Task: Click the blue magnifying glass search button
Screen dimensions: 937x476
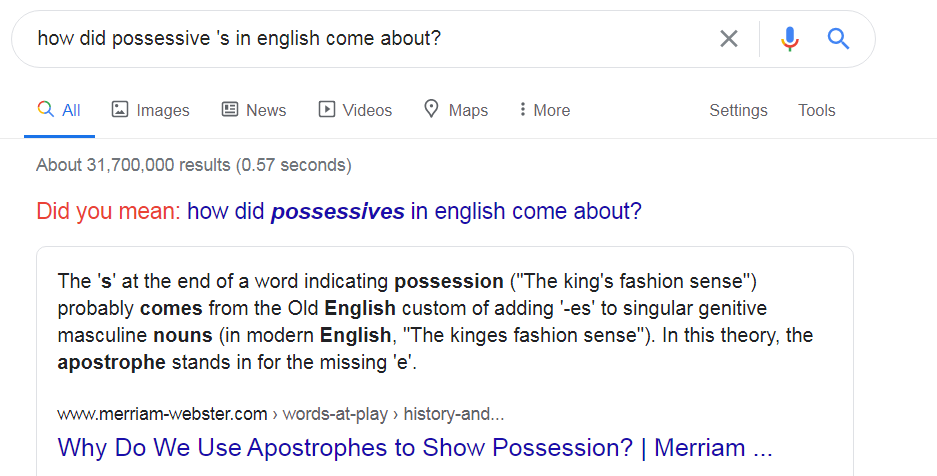Action: click(x=838, y=39)
